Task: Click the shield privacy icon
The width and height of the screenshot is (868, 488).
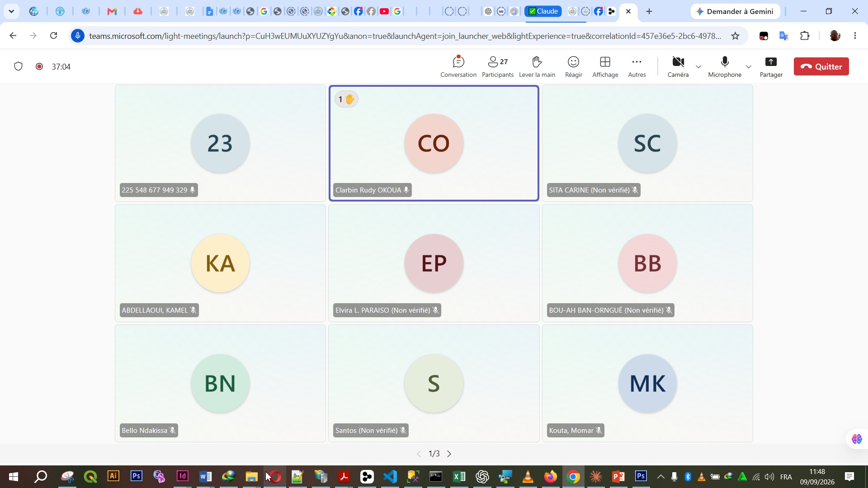Action: [x=18, y=66]
